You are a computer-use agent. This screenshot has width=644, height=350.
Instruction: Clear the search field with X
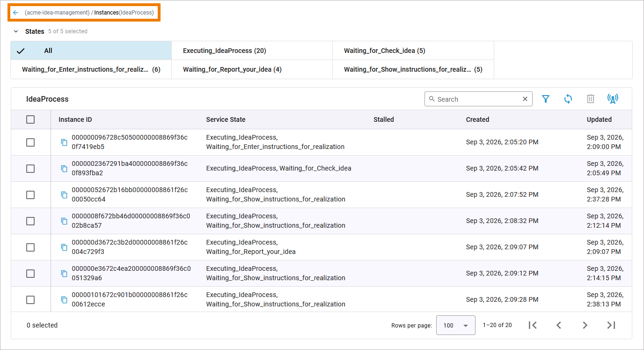pos(525,99)
